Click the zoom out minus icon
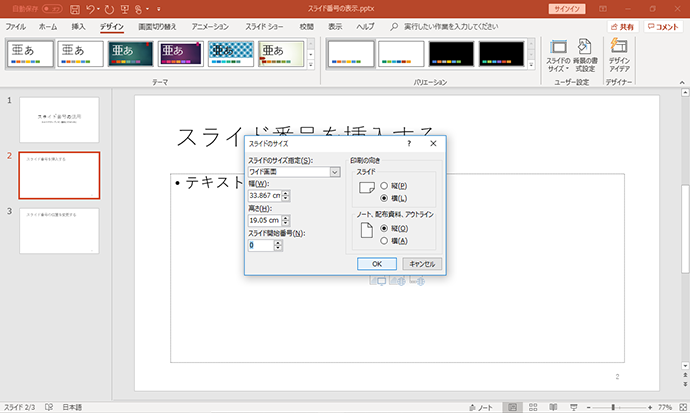690x413 pixels. point(589,407)
